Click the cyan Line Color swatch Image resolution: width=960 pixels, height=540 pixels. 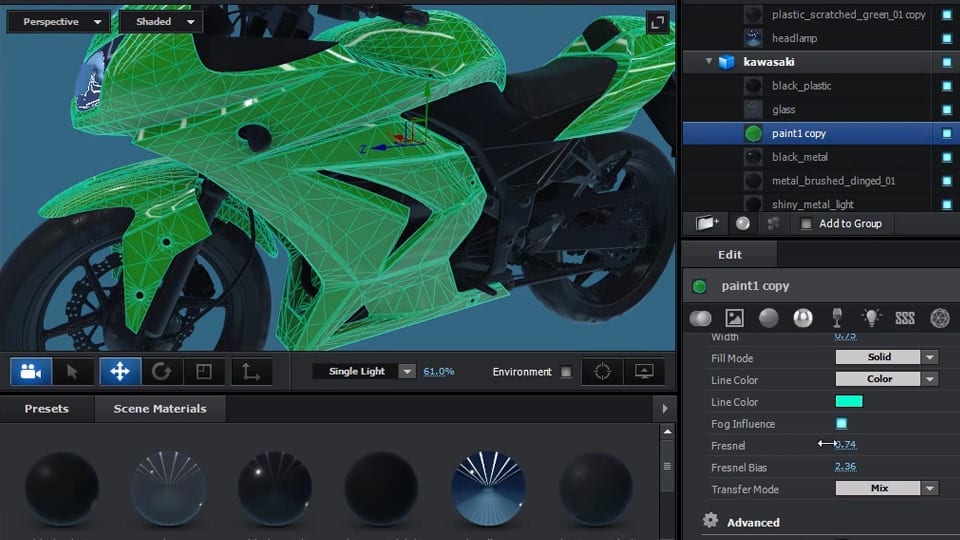coord(849,402)
